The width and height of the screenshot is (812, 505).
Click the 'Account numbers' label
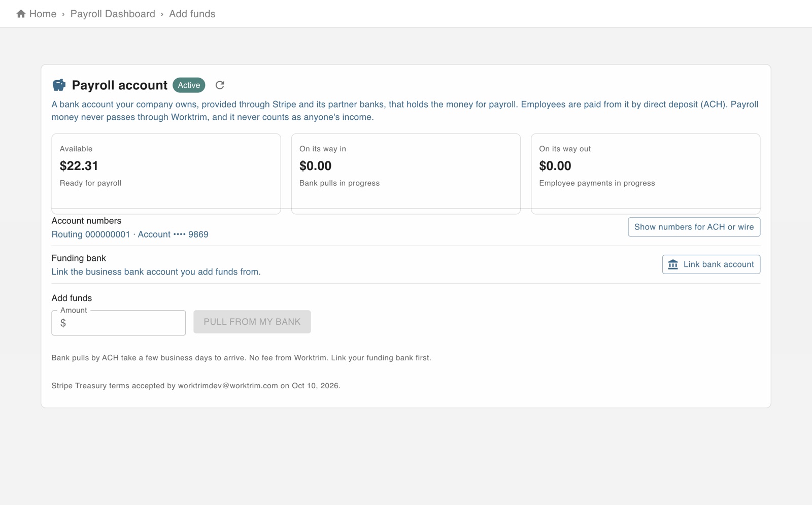click(x=86, y=221)
